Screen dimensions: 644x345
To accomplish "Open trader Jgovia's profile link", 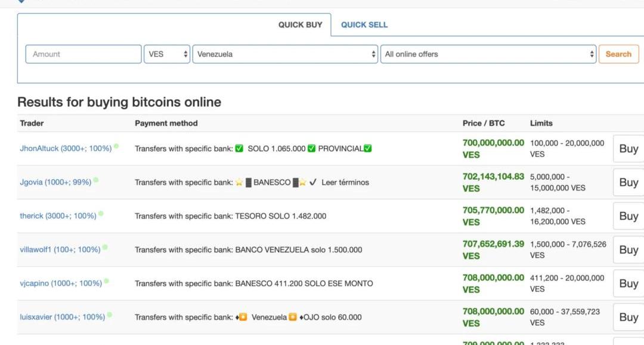I will tap(55, 182).
